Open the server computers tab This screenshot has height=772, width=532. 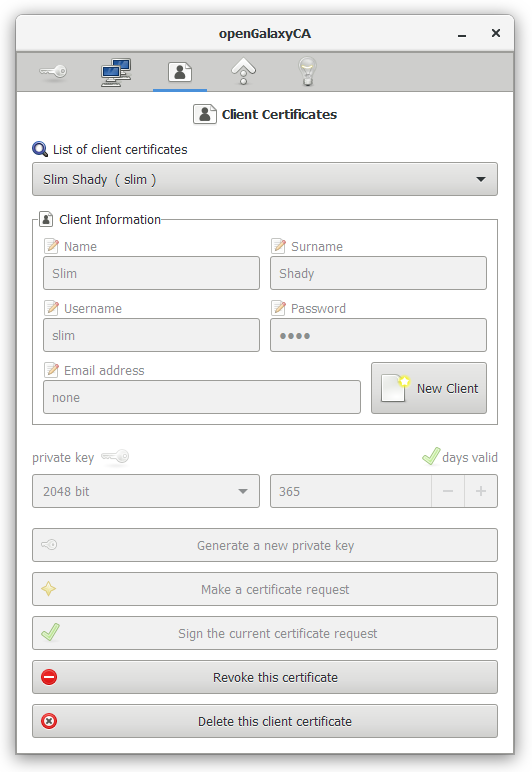(x=116, y=72)
